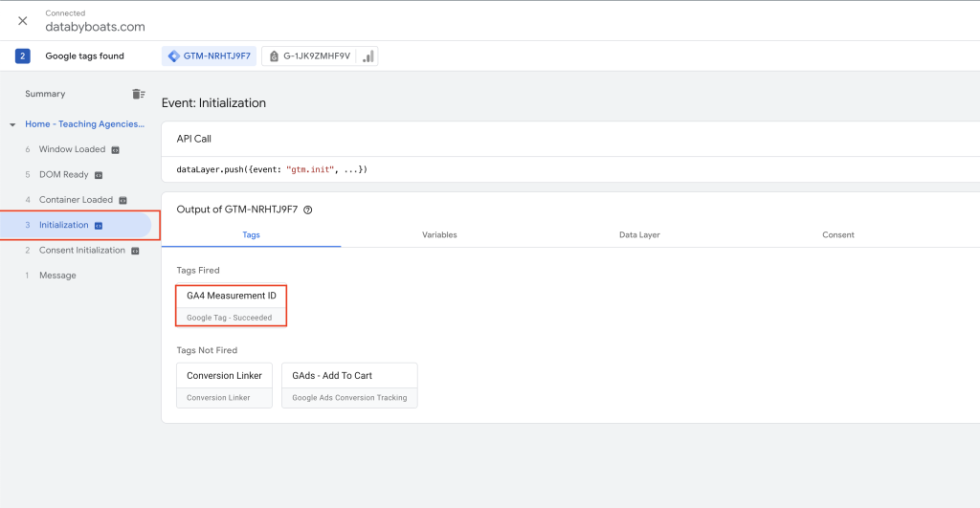Select the Message event
The image size is (980, 508).
57,275
